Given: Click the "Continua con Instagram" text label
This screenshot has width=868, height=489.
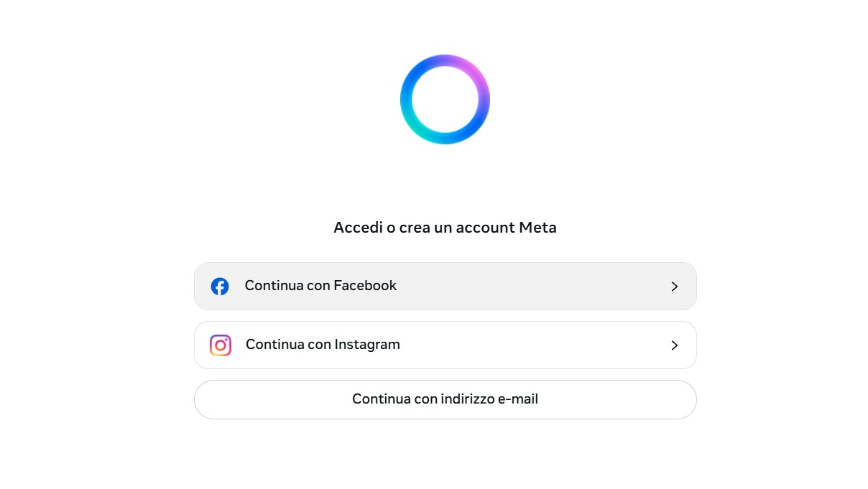Looking at the screenshot, I should [x=323, y=345].
